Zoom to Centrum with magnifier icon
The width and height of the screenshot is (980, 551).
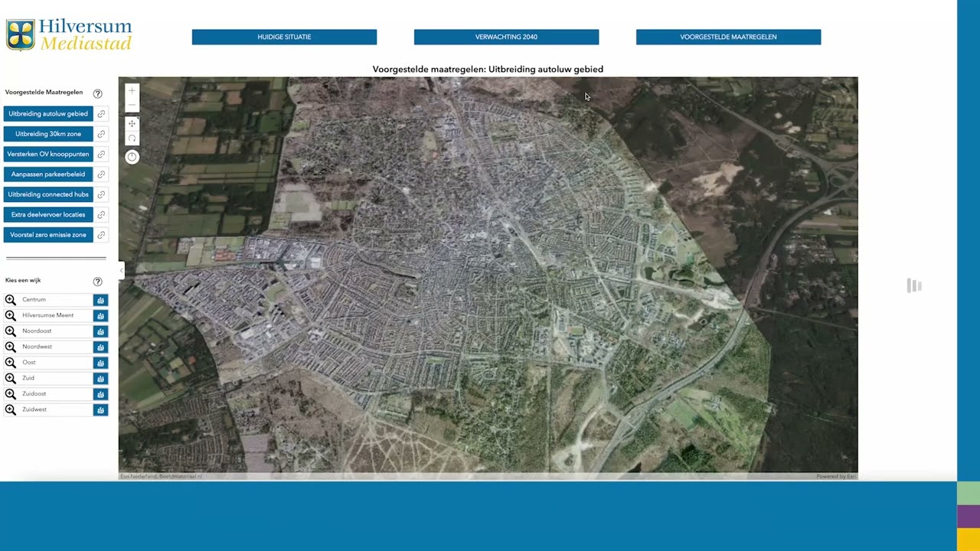tap(11, 300)
